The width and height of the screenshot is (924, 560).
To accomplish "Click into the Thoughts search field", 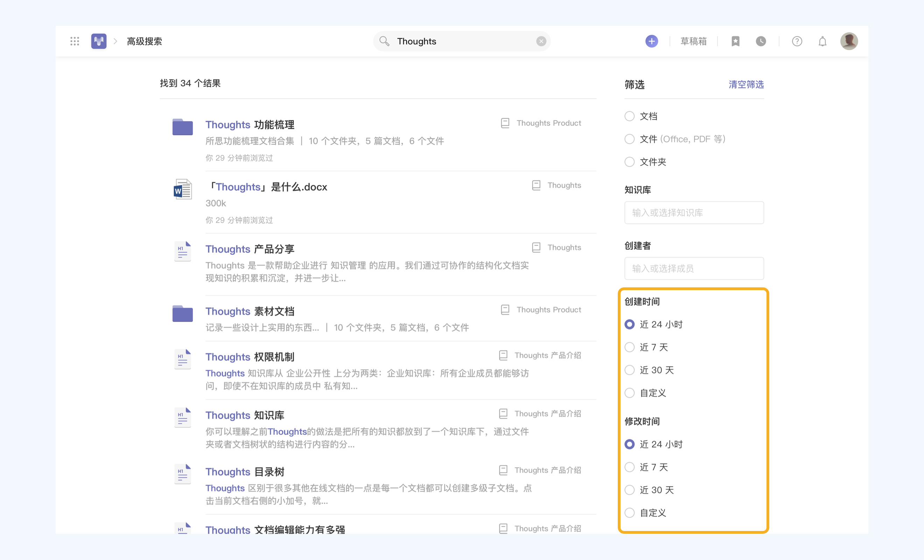I will (462, 41).
